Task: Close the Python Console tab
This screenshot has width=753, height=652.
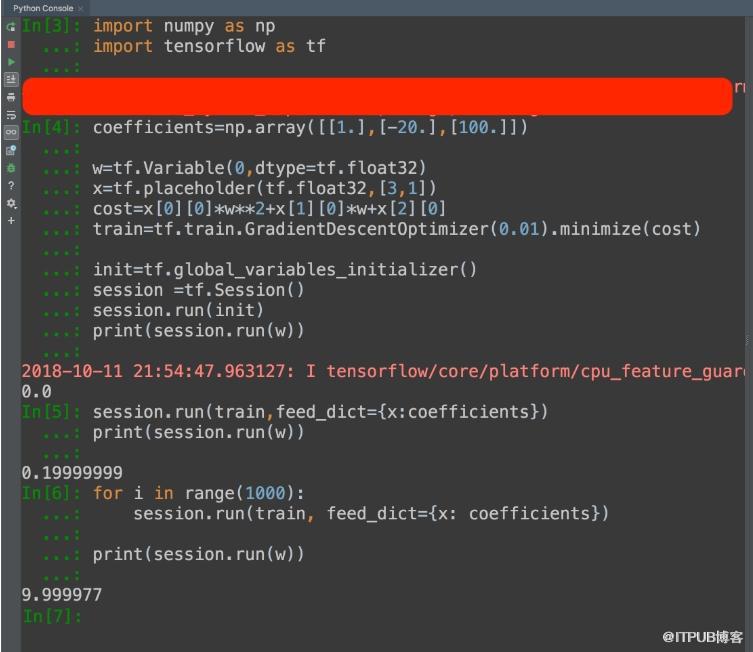Action: tap(81, 9)
